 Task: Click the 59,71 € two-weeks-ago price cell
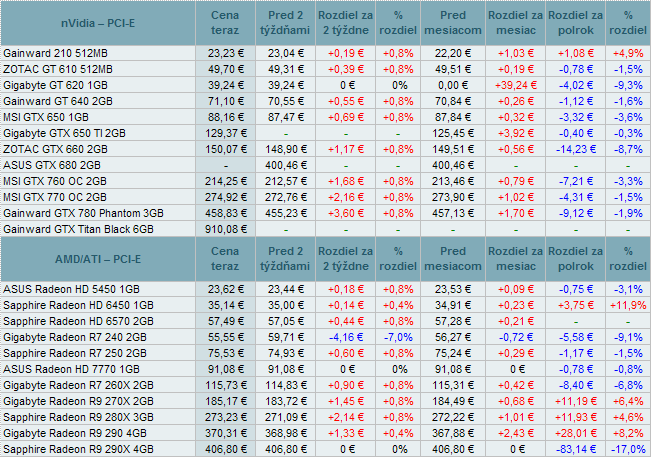coord(286,337)
